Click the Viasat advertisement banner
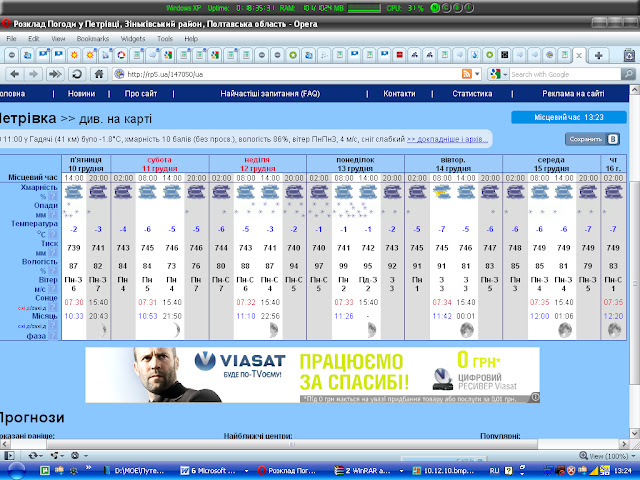The width and height of the screenshot is (640, 480). (312, 375)
